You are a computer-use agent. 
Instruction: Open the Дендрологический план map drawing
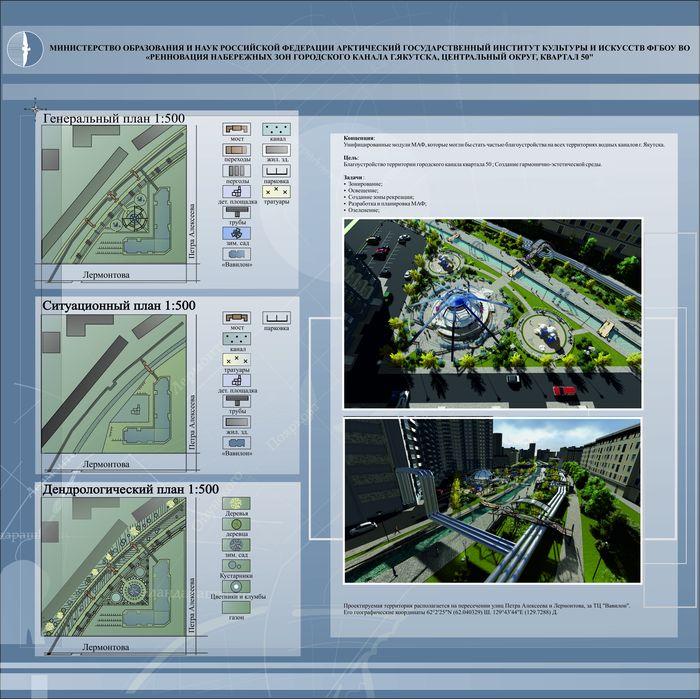[x=114, y=566]
